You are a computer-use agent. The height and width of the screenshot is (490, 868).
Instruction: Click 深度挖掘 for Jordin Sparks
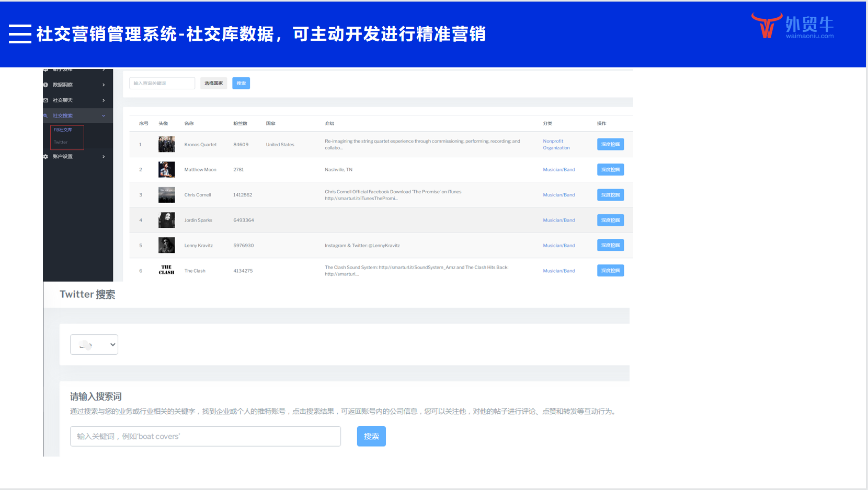point(610,220)
